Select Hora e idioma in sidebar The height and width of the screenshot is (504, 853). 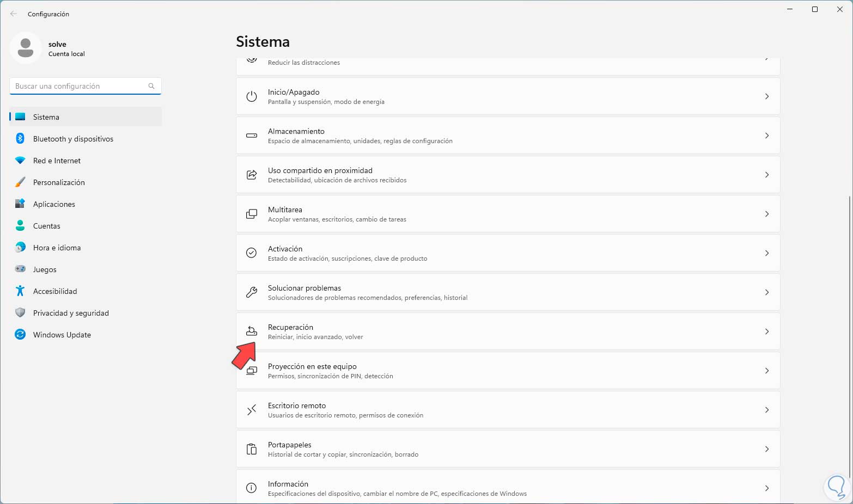point(57,248)
